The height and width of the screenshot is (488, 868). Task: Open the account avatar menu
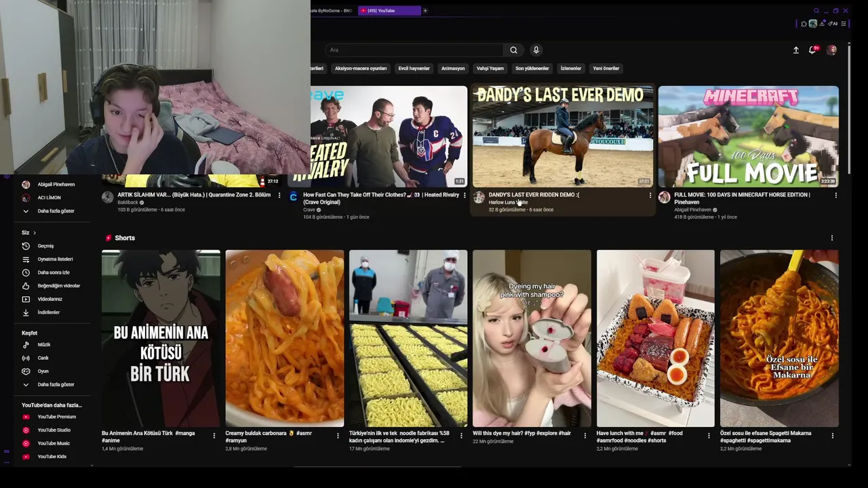tap(831, 50)
